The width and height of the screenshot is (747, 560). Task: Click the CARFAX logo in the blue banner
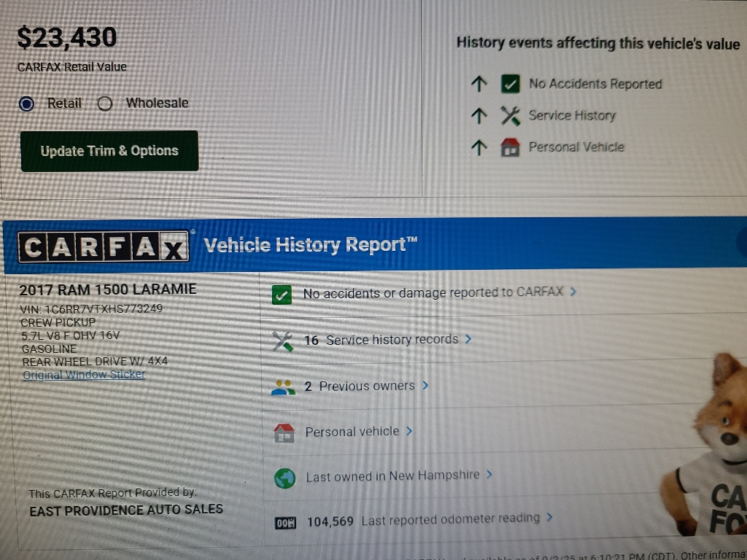point(104,246)
